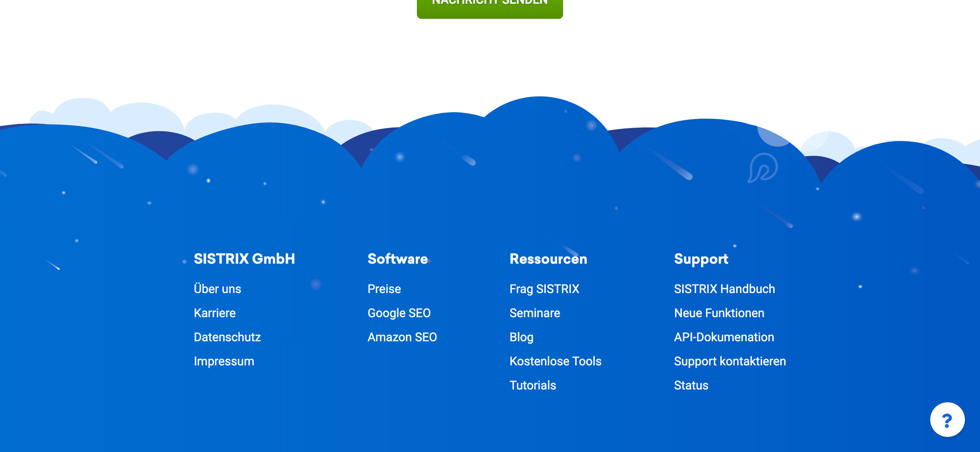Click the Ressourcen footer heading
Image resolution: width=980 pixels, height=452 pixels.
(548, 259)
